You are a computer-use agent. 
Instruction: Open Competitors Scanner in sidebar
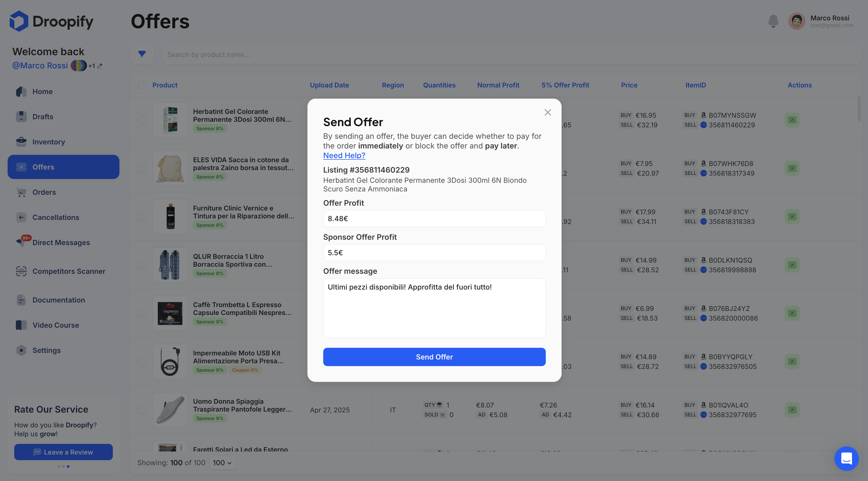(63, 271)
